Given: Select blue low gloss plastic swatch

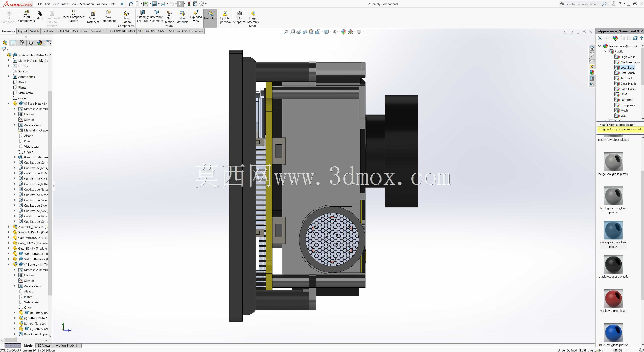Looking at the screenshot, I should point(613,333).
